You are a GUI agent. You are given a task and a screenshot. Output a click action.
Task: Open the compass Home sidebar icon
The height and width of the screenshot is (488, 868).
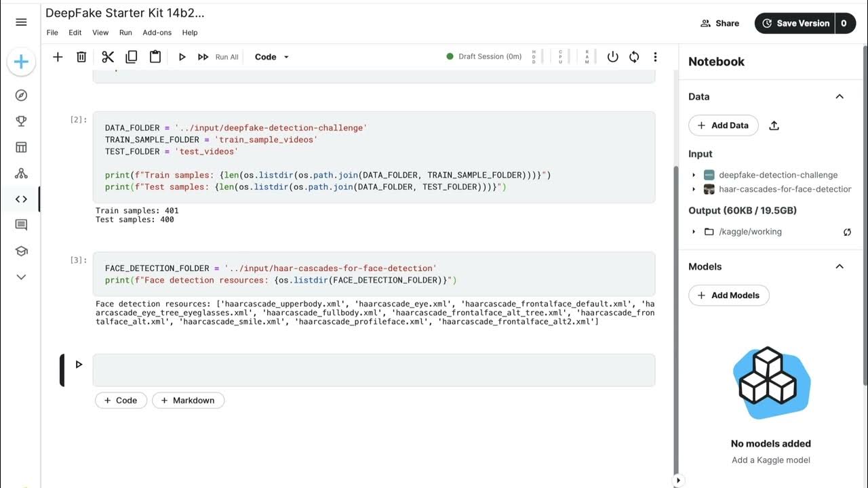[x=21, y=95]
